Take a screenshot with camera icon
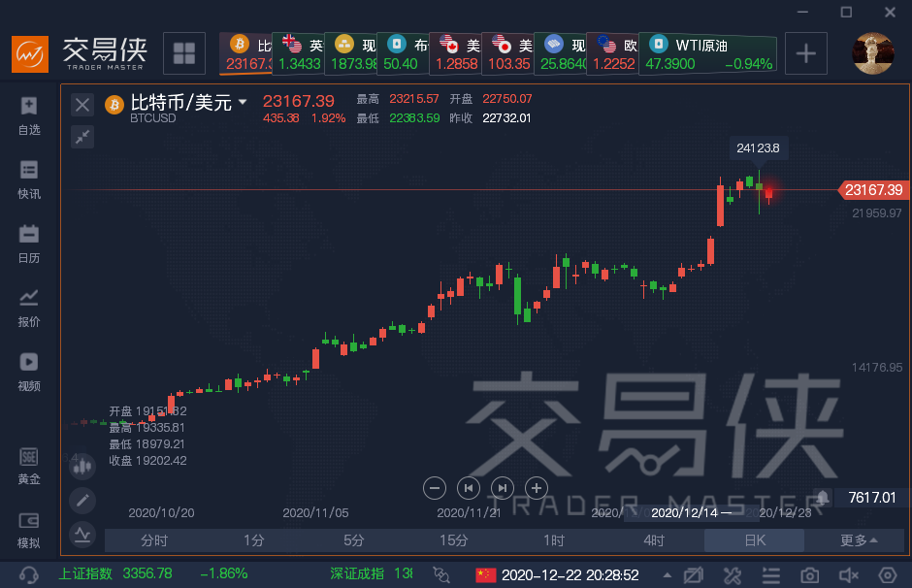This screenshot has height=588, width=912. click(x=809, y=575)
